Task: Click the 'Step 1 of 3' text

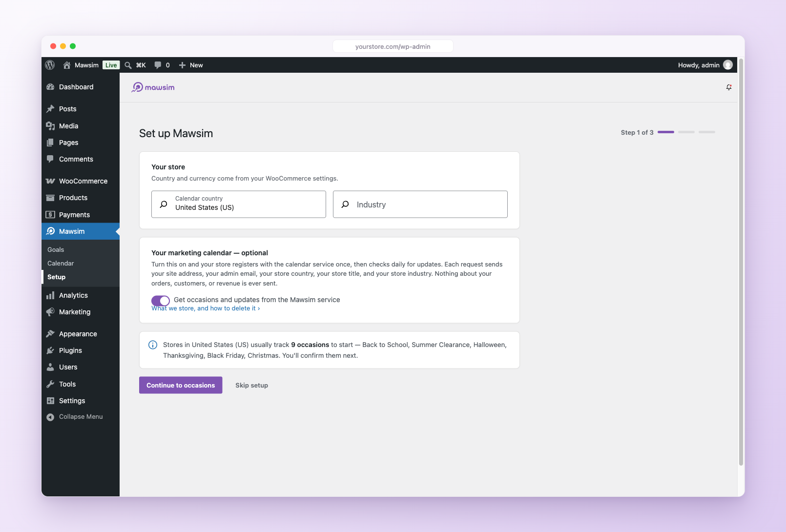Action: tap(637, 132)
